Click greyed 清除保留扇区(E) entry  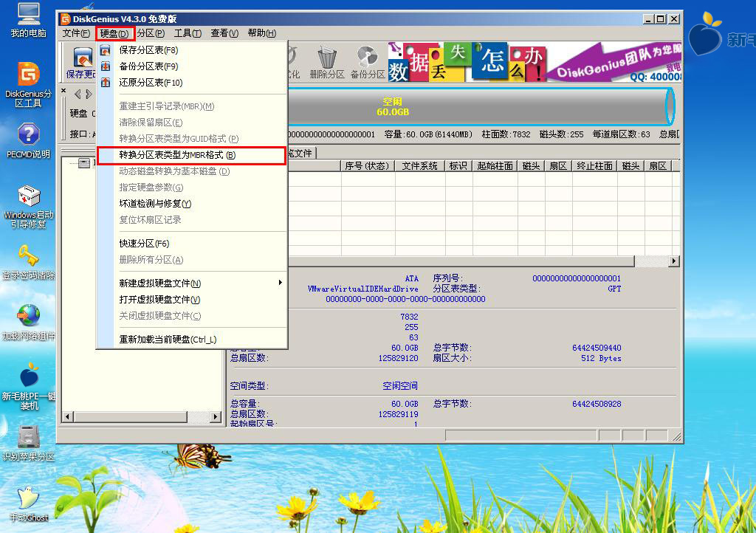coord(192,123)
